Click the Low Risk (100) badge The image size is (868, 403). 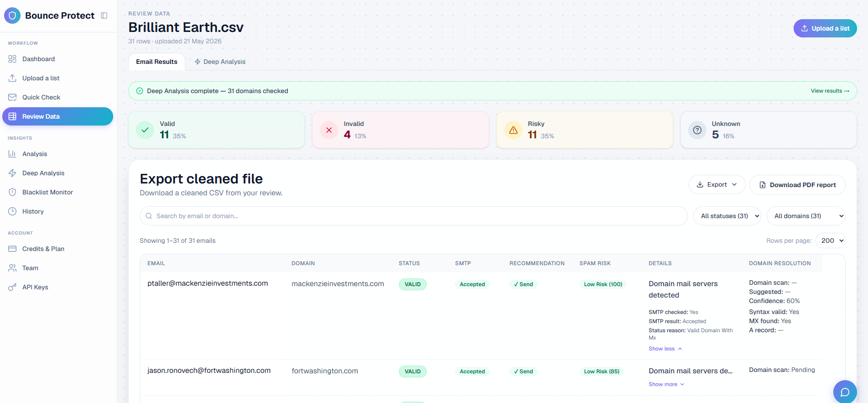point(603,284)
